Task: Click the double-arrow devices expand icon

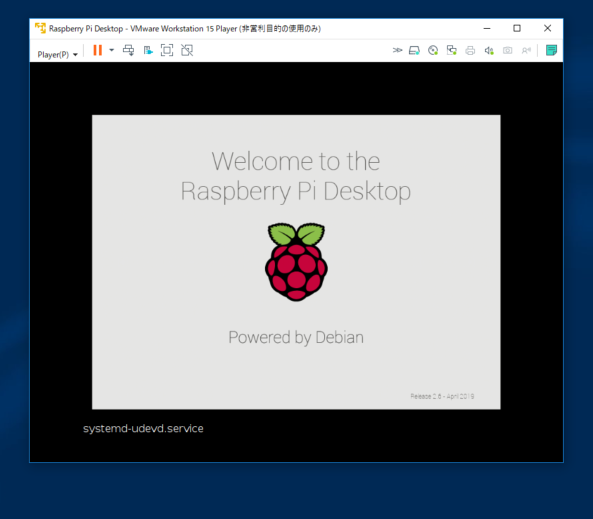Action: point(397,50)
